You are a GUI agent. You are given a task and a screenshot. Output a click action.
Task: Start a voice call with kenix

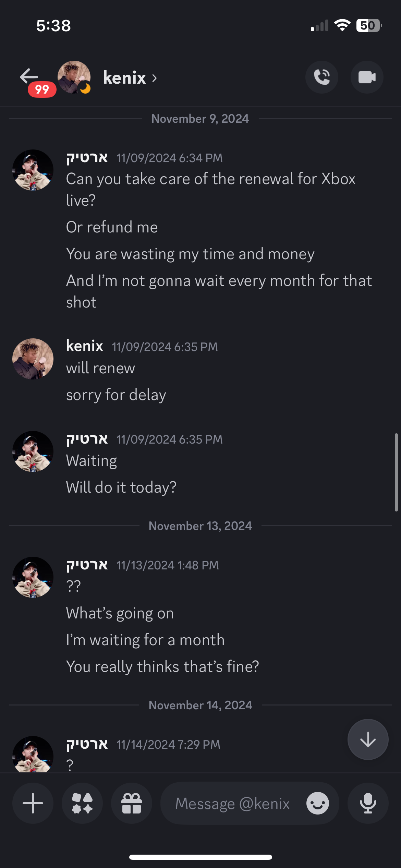[x=321, y=77]
